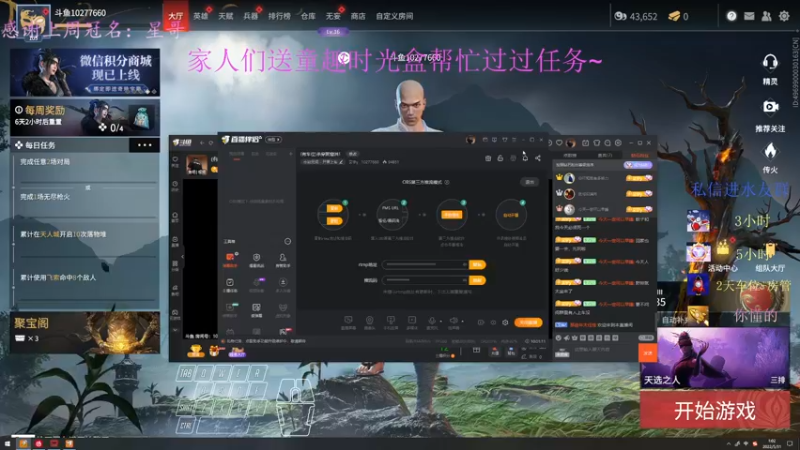Click the heart icon in chat window header
The image size is (800, 450).
(559, 143)
